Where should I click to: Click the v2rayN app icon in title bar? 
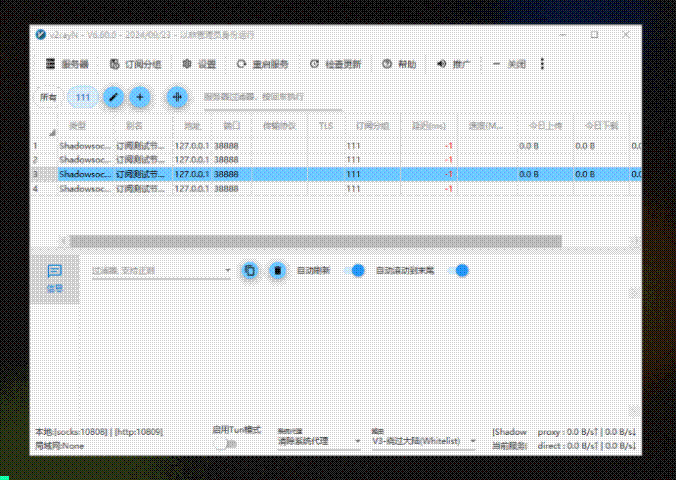pyautogui.click(x=41, y=35)
